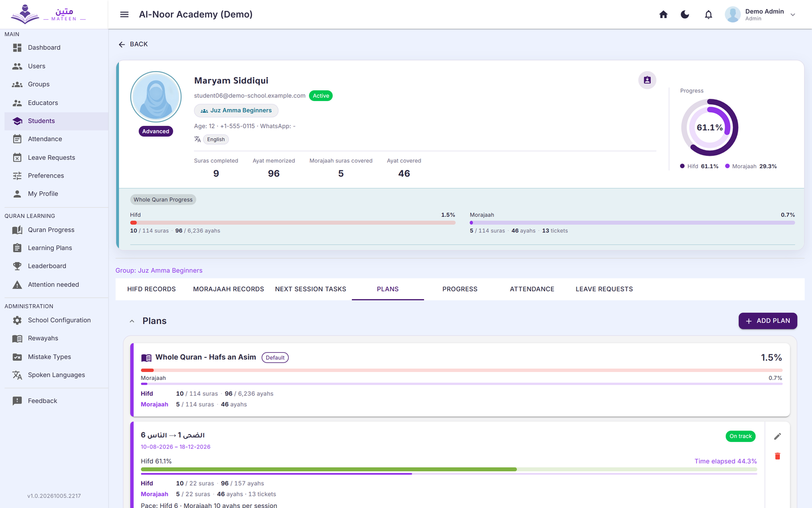Open student badge icon on profile card
This screenshot has height=508, width=812.
tap(647, 80)
